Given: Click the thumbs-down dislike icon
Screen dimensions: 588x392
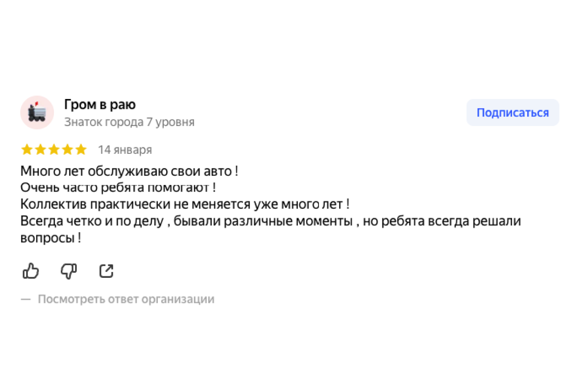Looking at the screenshot, I should 69,270.
